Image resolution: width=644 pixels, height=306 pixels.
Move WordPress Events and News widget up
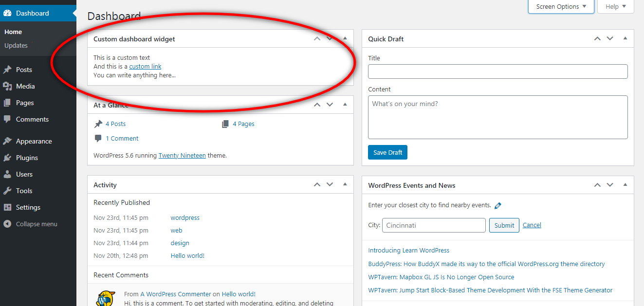(597, 185)
